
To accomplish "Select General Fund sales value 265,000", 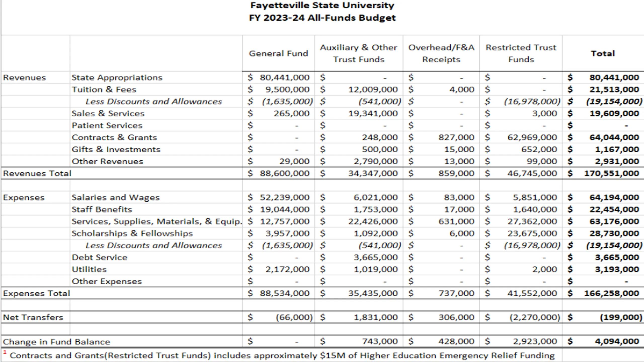I will (x=292, y=113).
